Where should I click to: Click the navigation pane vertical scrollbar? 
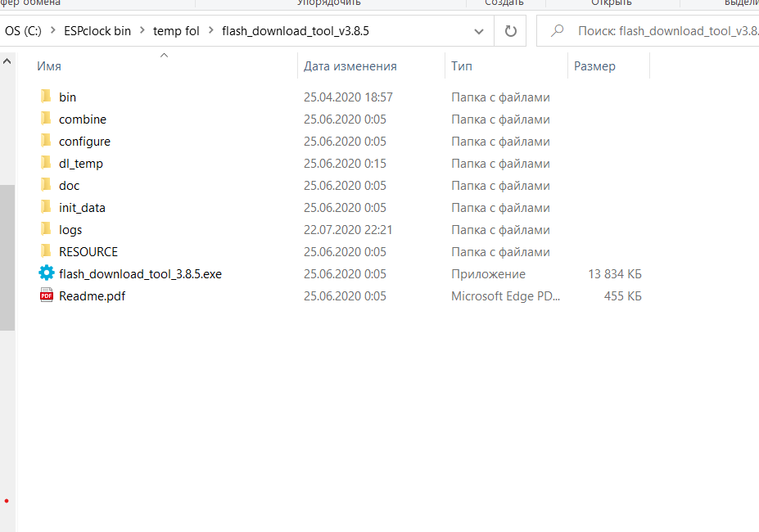(7, 256)
